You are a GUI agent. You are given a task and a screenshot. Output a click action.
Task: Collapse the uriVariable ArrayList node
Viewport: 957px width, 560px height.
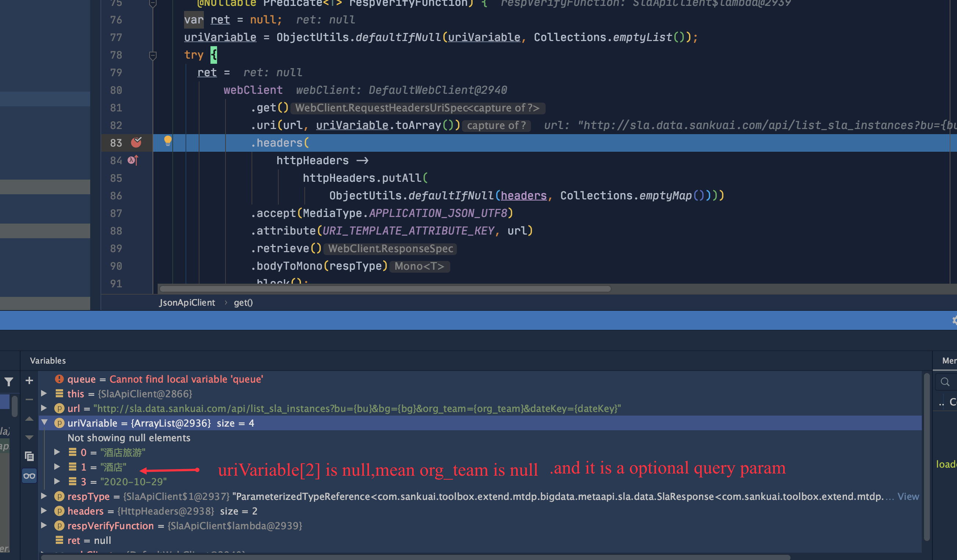coord(44,423)
